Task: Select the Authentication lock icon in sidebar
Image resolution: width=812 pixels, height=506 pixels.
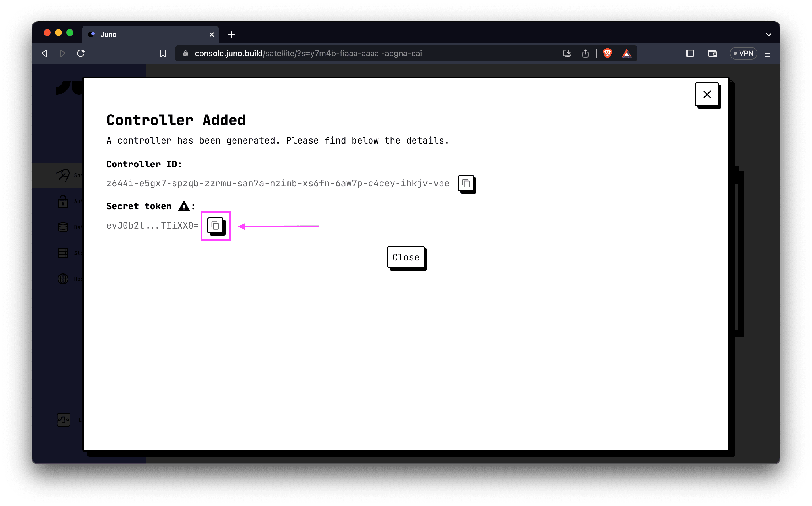Action: click(64, 201)
